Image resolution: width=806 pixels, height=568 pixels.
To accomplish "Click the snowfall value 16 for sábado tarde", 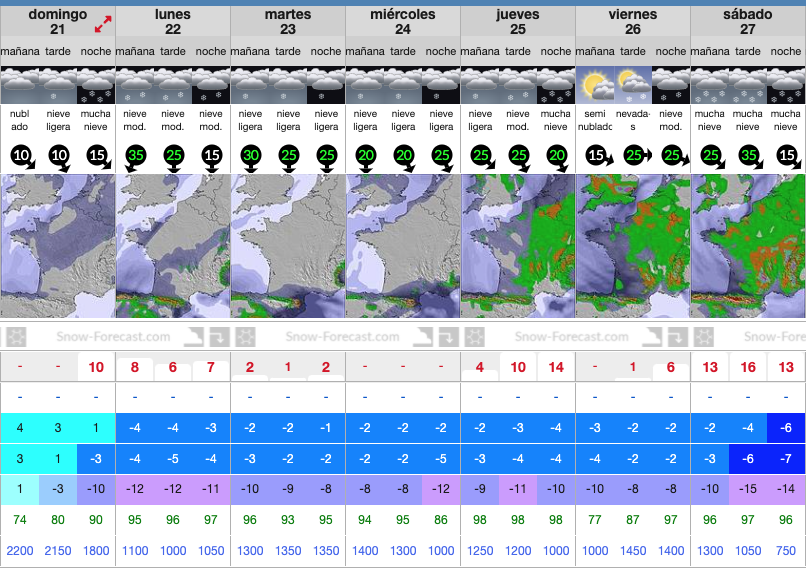I will [748, 367].
